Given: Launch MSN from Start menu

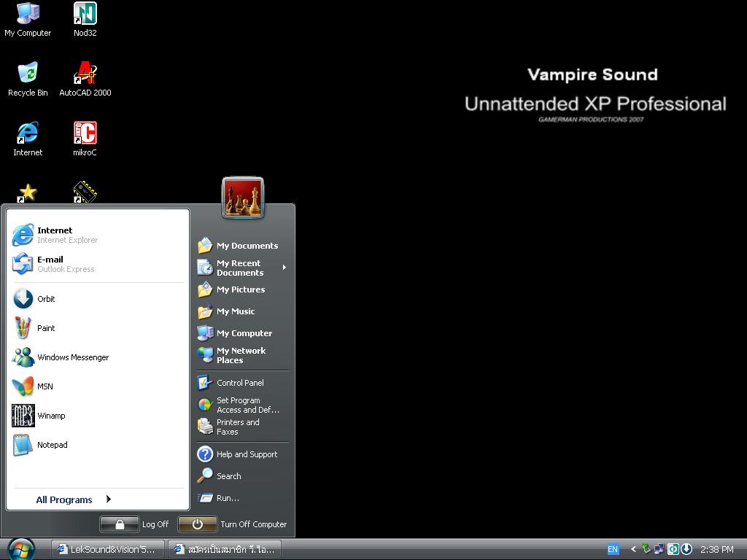Looking at the screenshot, I should click(x=98, y=386).
